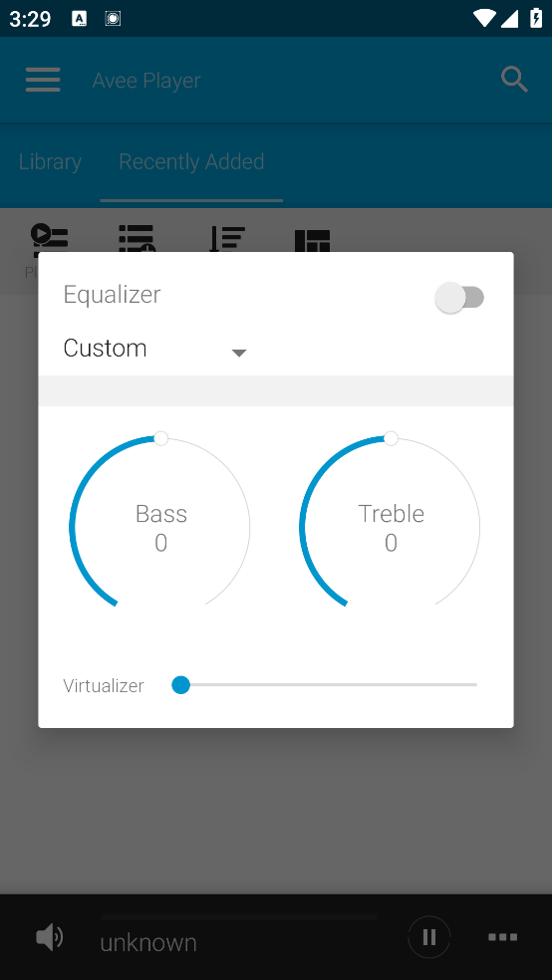Switch to the Recently Added tab

[191, 162]
